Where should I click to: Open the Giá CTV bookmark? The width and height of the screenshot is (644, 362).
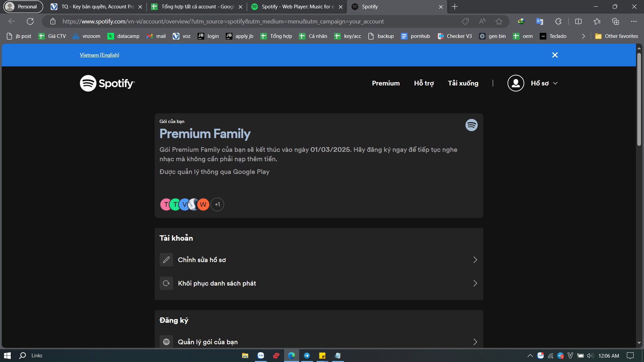pos(52,36)
